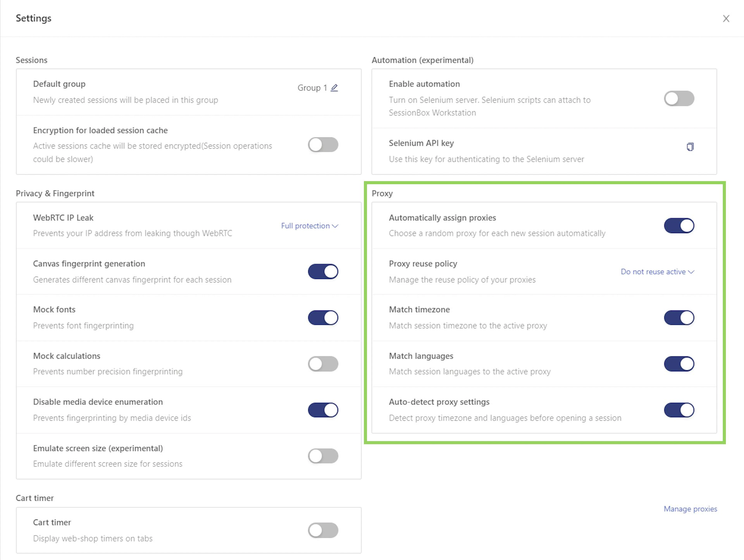Toggle Match timezone switch
This screenshot has width=744, height=560.
coord(679,318)
